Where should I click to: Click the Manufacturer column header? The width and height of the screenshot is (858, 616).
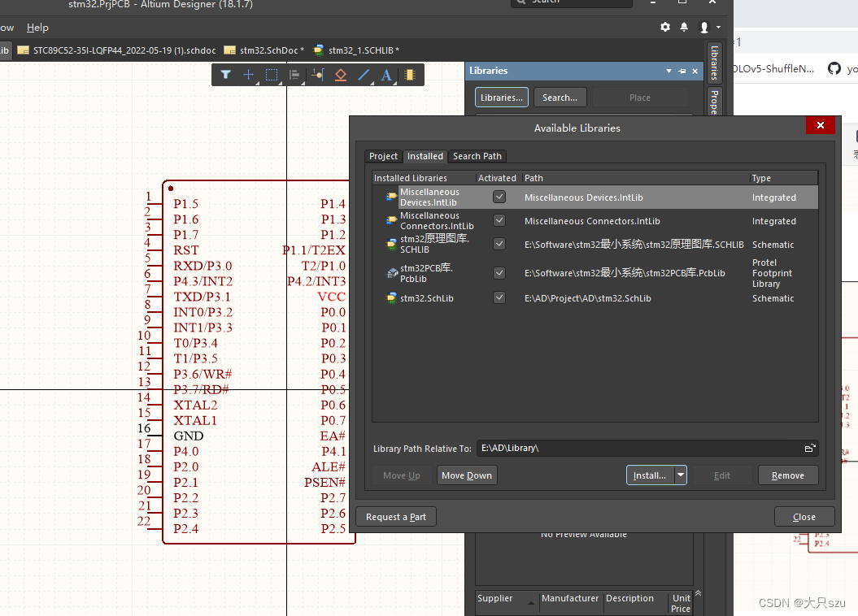[x=570, y=598]
